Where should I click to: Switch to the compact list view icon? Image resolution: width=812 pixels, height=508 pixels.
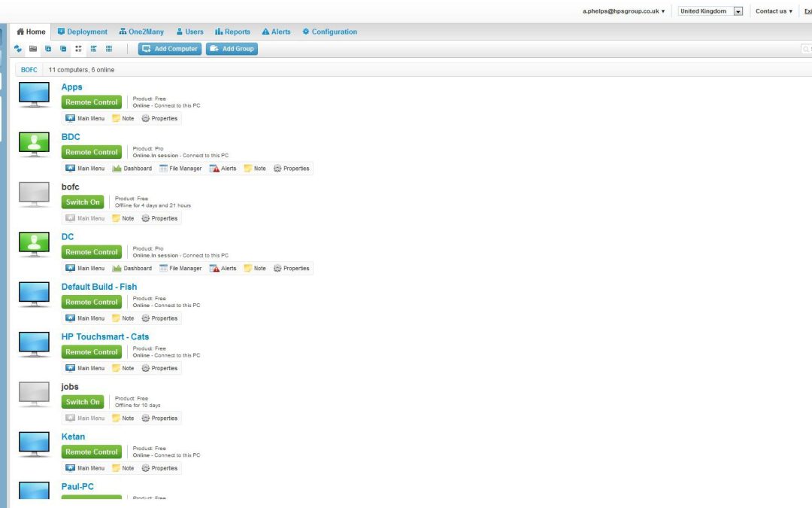109,49
